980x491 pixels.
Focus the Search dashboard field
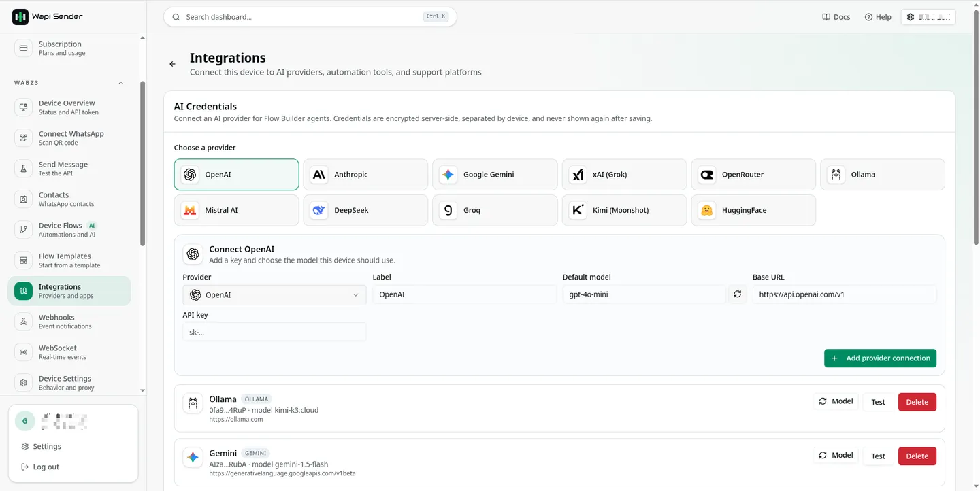(x=310, y=17)
